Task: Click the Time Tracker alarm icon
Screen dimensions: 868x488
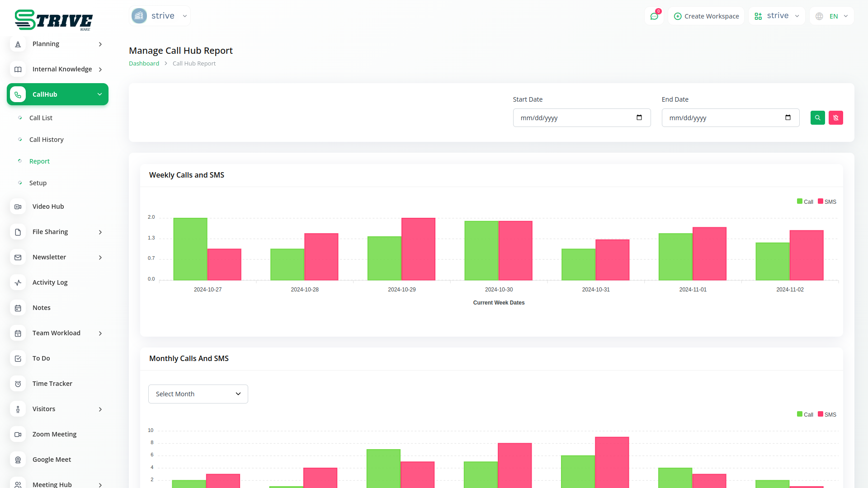Action: tap(18, 384)
